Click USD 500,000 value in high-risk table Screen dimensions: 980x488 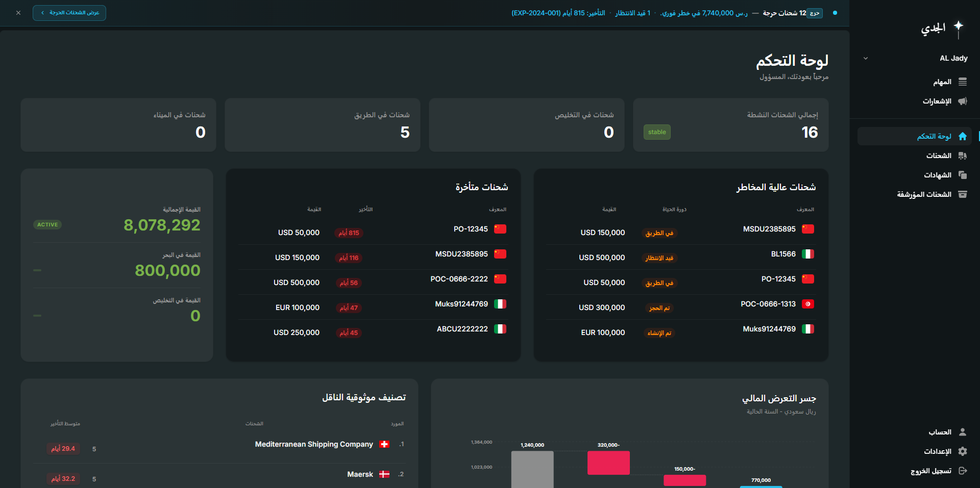click(602, 258)
